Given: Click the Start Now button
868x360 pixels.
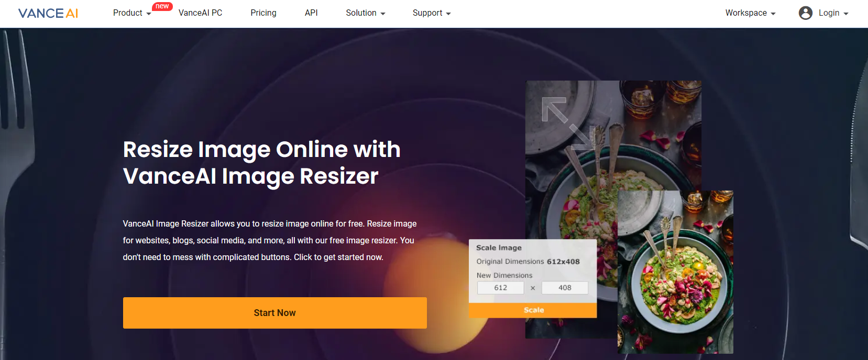Looking at the screenshot, I should pyautogui.click(x=275, y=313).
